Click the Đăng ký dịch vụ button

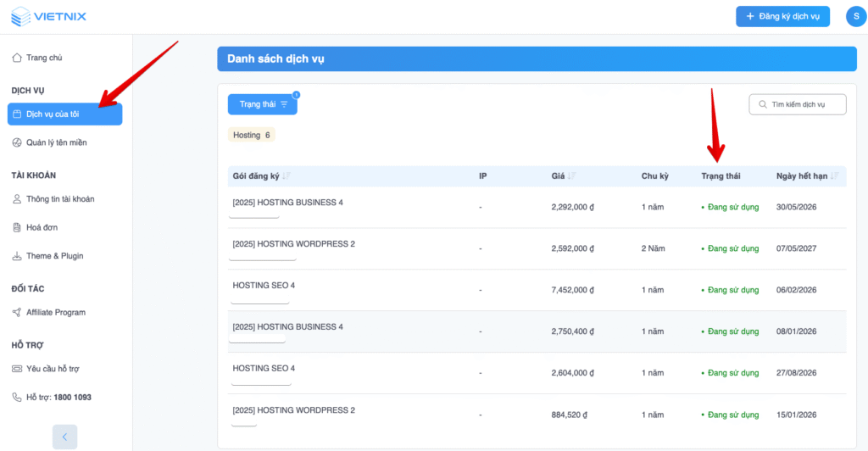click(782, 16)
